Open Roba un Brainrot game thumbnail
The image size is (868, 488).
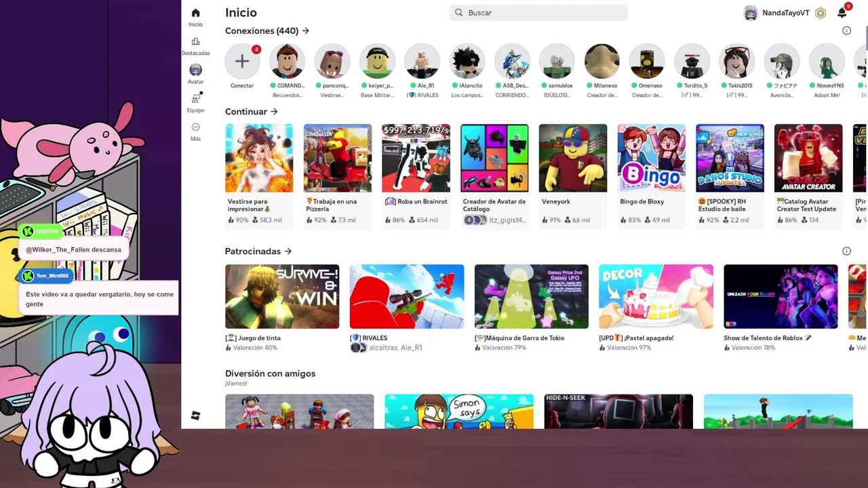[416, 158]
